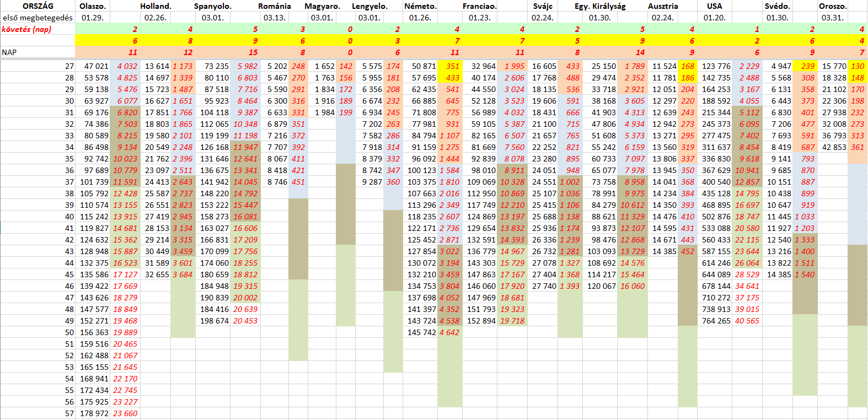Select the Románia column header
Viewport: 868px width, 420px height.
pyautogui.click(x=275, y=6)
